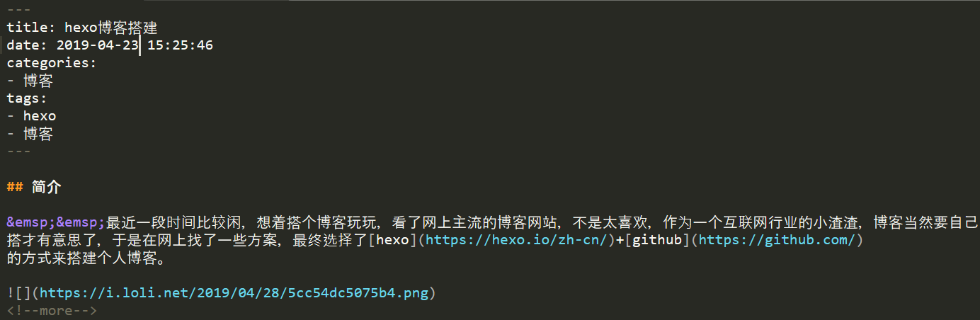Click the "简介" heading text
980x320 pixels.
(47, 187)
